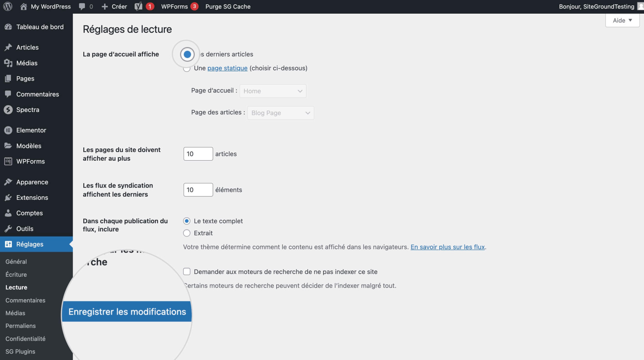The height and width of the screenshot is (360, 644).
Task: Click the Modèles folder icon
Action: point(8,146)
